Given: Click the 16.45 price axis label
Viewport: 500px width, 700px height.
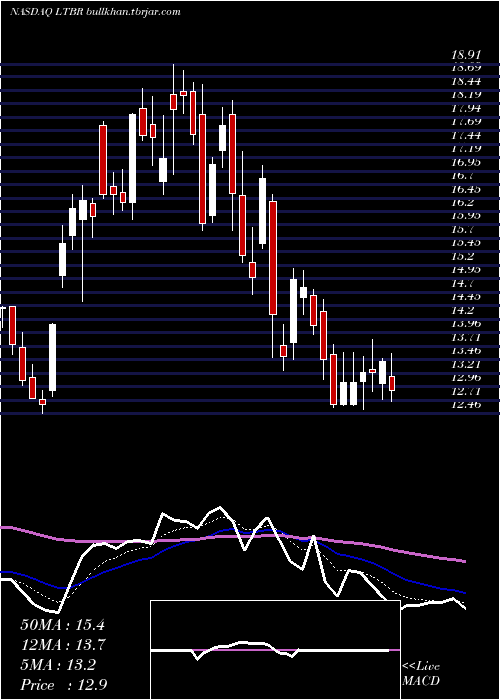Looking at the screenshot, I should tap(467, 189).
